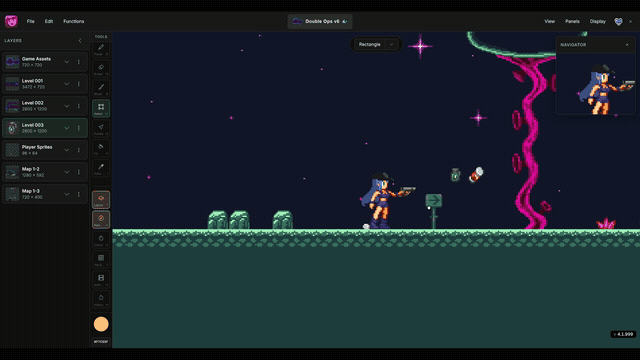Open Map 1-2 more options menu
This screenshot has height=360, width=640.
click(79, 172)
